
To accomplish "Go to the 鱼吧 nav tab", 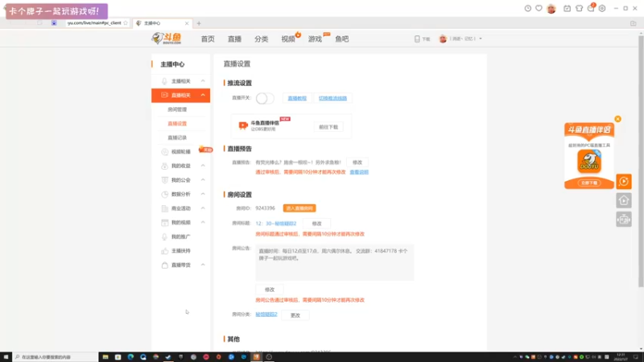I will click(x=341, y=39).
